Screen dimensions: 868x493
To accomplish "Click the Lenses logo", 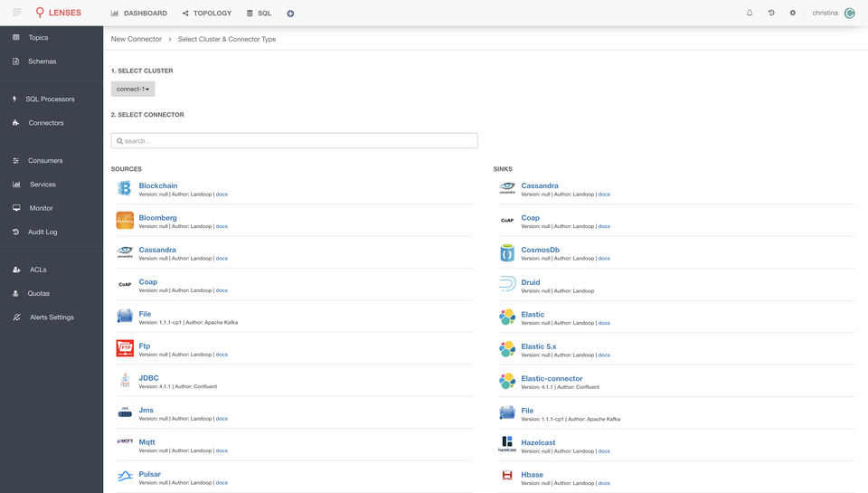I will pyautogui.click(x=58, y=12).
